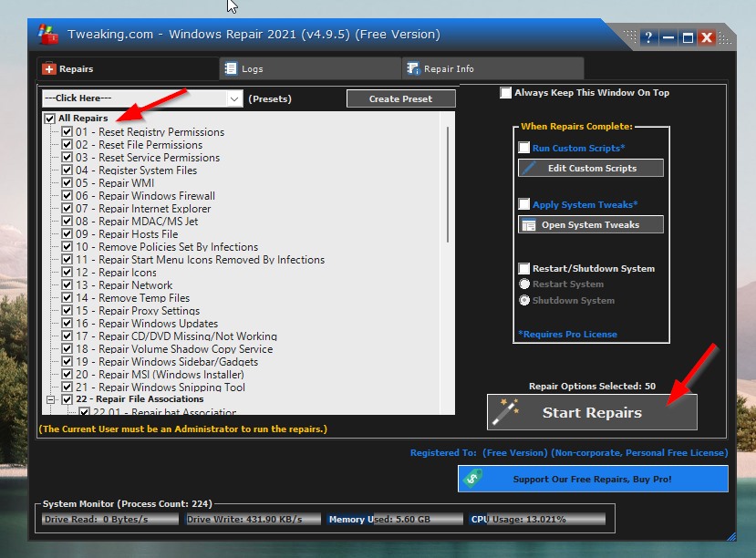756x558 pixels.
Task: Click the repairs list vertical scrollbar thumb
Action: tap(448, 184)
